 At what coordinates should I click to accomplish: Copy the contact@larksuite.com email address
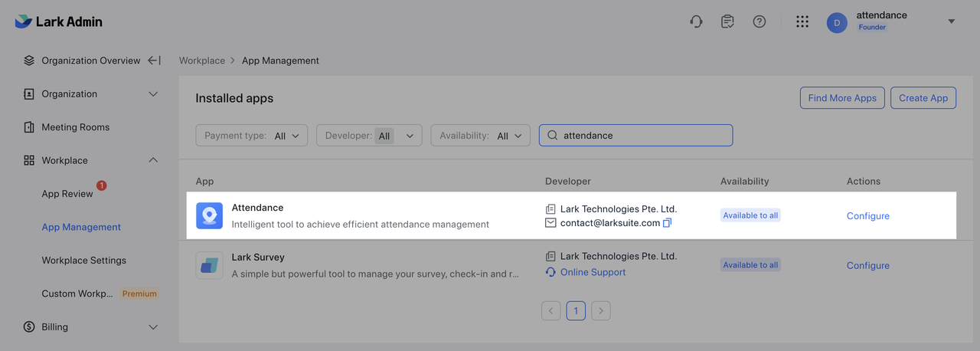click(667, 223)
